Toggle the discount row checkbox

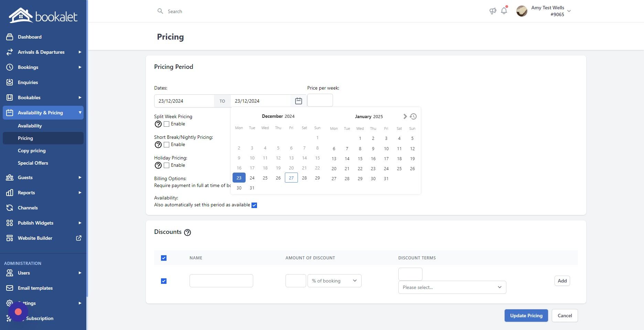164,281
